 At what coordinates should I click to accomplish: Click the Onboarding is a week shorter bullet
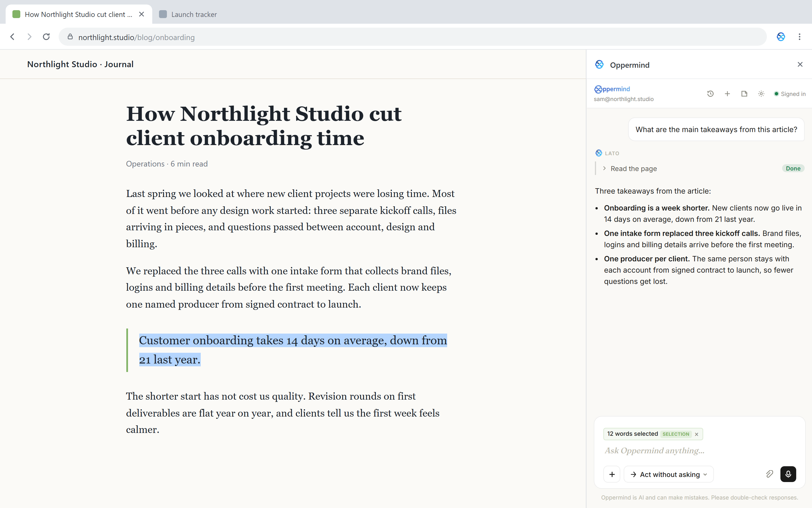pos(703,214)
